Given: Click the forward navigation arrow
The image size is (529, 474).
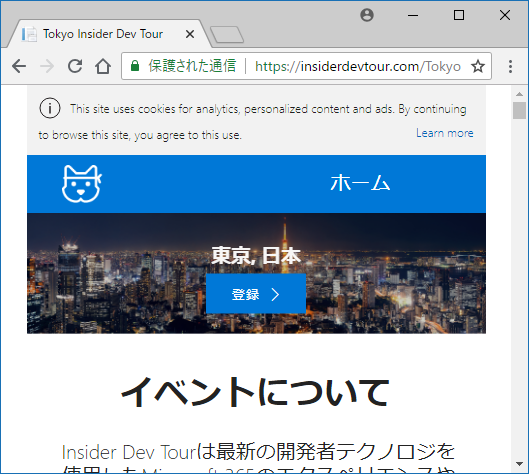Looking at the screenshot, I should tap(47, 66).
